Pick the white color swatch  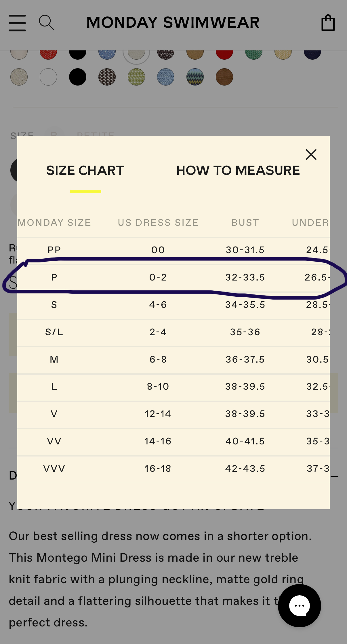[x=48, y=77]
